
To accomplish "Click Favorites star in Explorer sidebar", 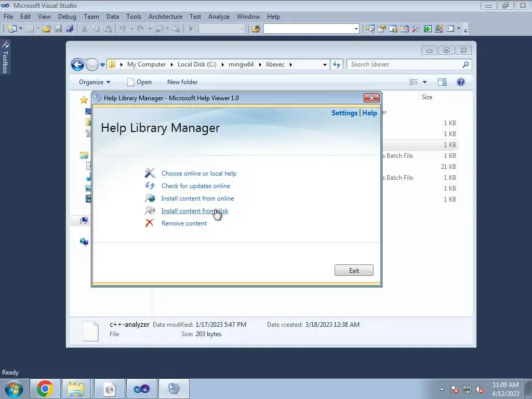I will [84, 100].
